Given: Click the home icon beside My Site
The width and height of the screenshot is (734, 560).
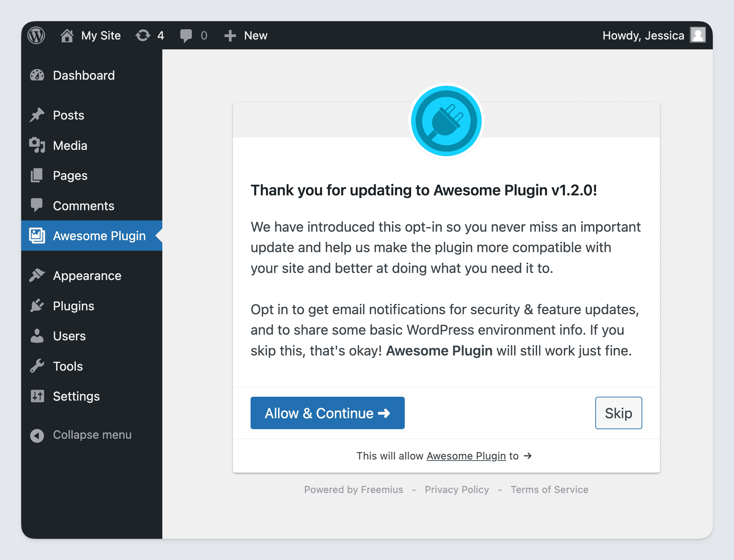Looking at the screenshot, I should [67, 36].
